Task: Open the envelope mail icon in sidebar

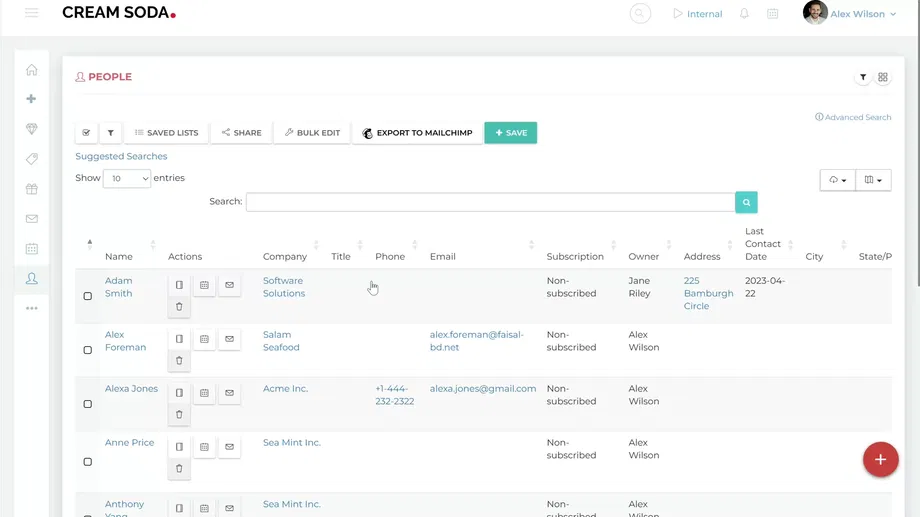Action: [x=32, y=218]
